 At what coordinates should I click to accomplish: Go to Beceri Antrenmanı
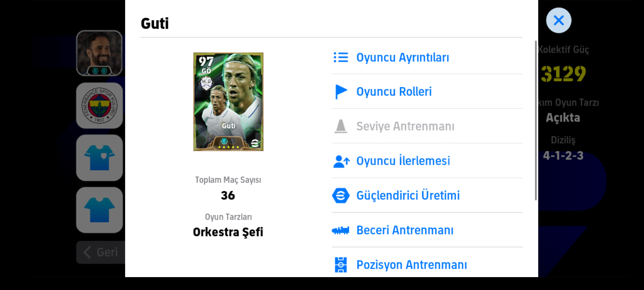click(x=427, y=230)
